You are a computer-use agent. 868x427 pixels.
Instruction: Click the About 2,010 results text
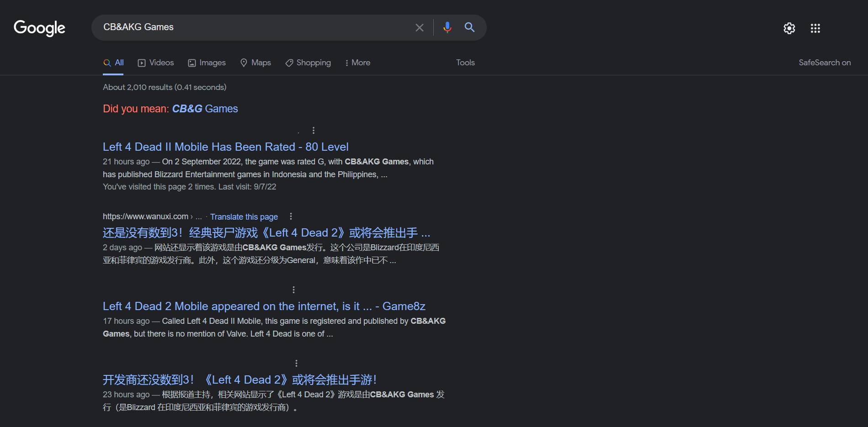[165, 87]
